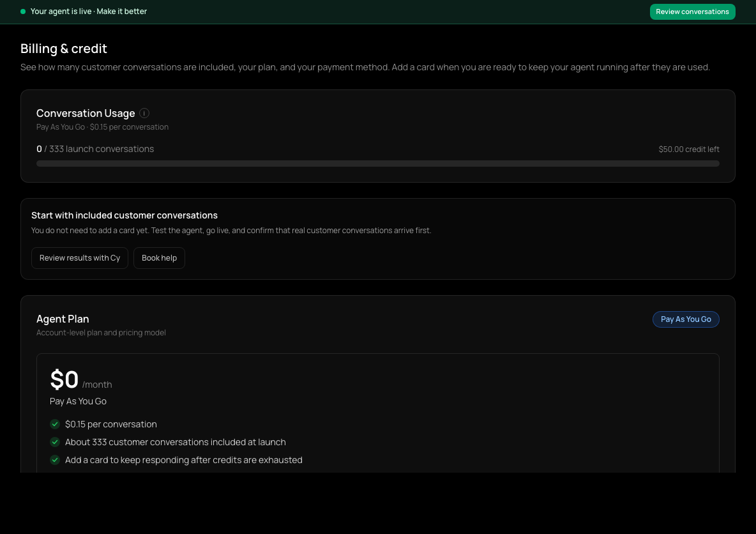Click the 0 / 333 launch conversations text
This screenshot has height=534, width=756.
(95, 149)
